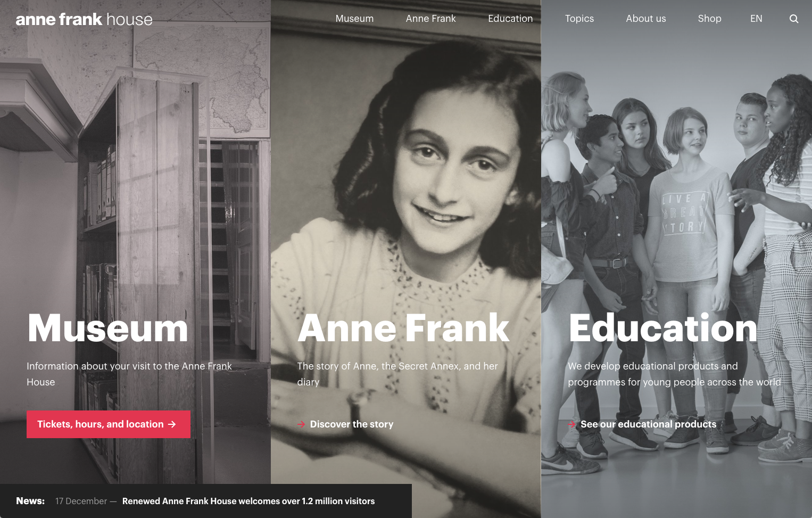Go to About us page
Image resolution: width=812 pixels, height=518 pixels.
point(646,19)
